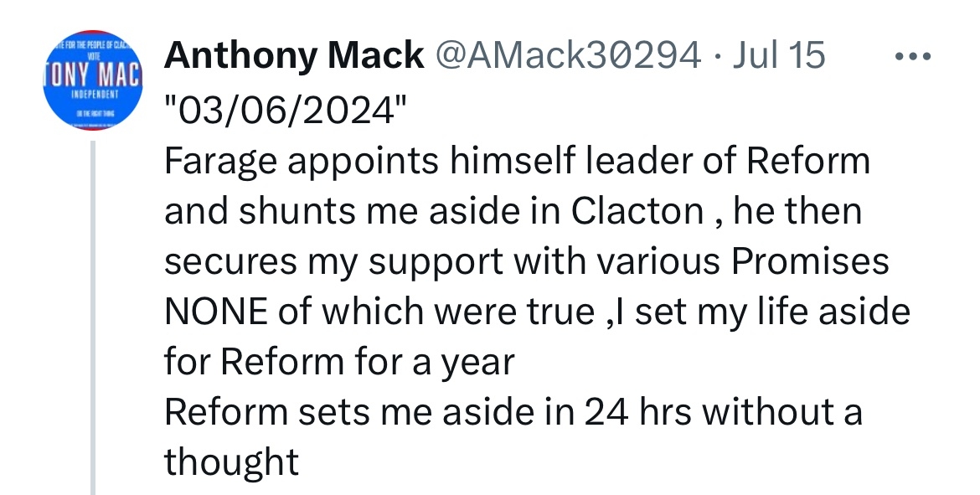Click the line starting with "NONE of which"
The width and height of the screenshot is (980, 495).
tap(536, 312)
